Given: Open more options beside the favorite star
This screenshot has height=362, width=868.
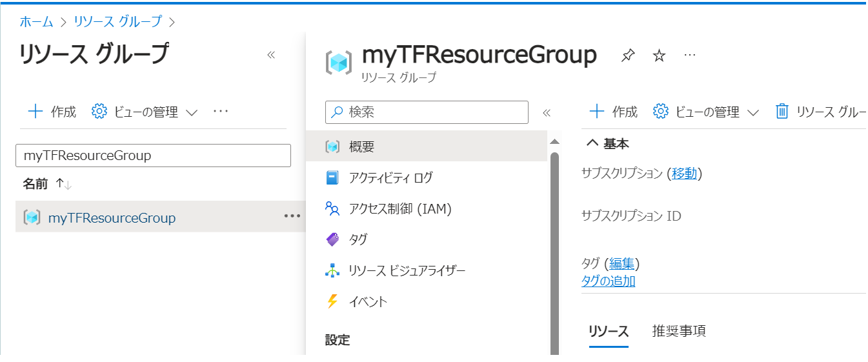Looking at the screenshot, I should (689, 56).
